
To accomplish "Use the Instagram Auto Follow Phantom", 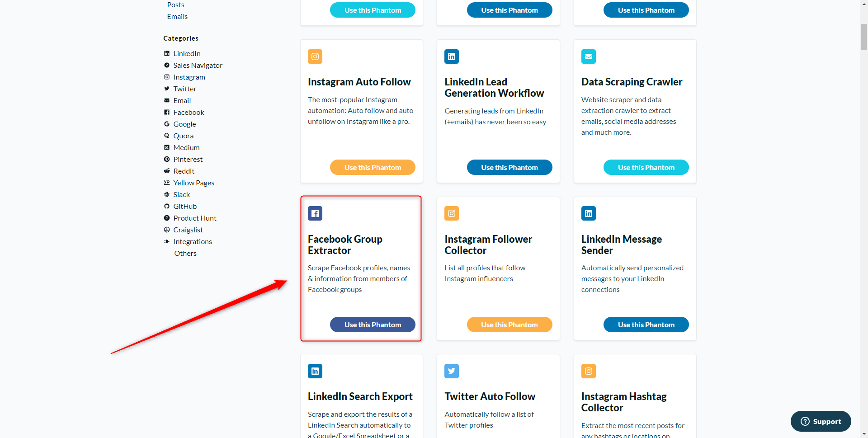I will pyautogui.click(x=373, y=167).
